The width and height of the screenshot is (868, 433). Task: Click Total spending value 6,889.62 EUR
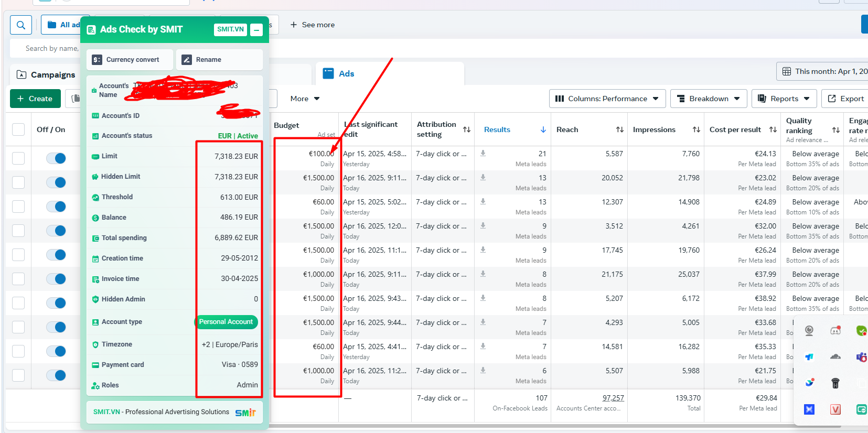point(236,237)
